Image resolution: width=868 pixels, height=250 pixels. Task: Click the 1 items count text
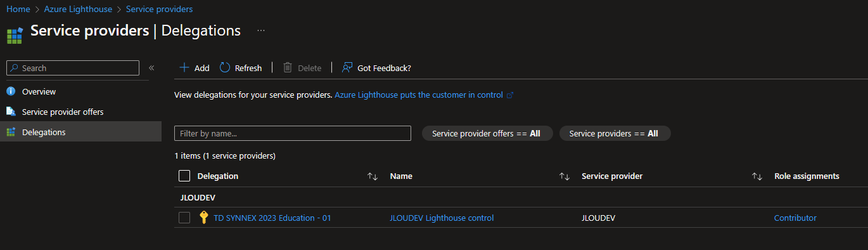[x=225, y=155]
